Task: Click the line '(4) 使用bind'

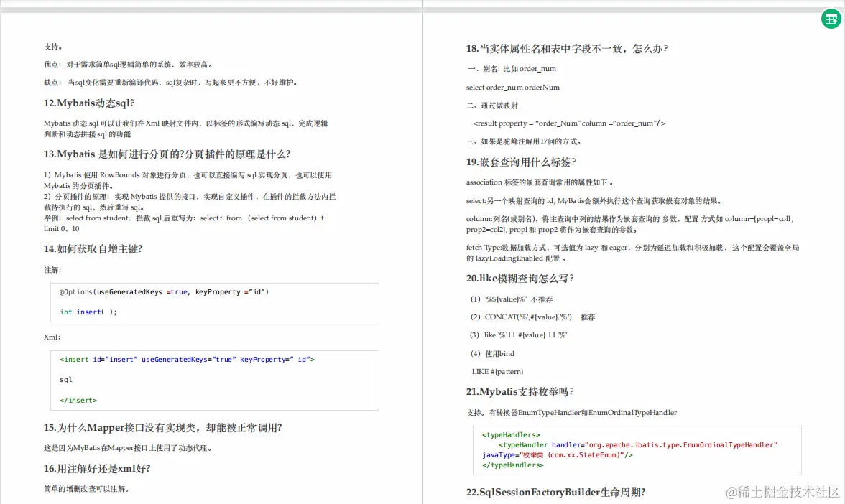Action: coord(493,354)
